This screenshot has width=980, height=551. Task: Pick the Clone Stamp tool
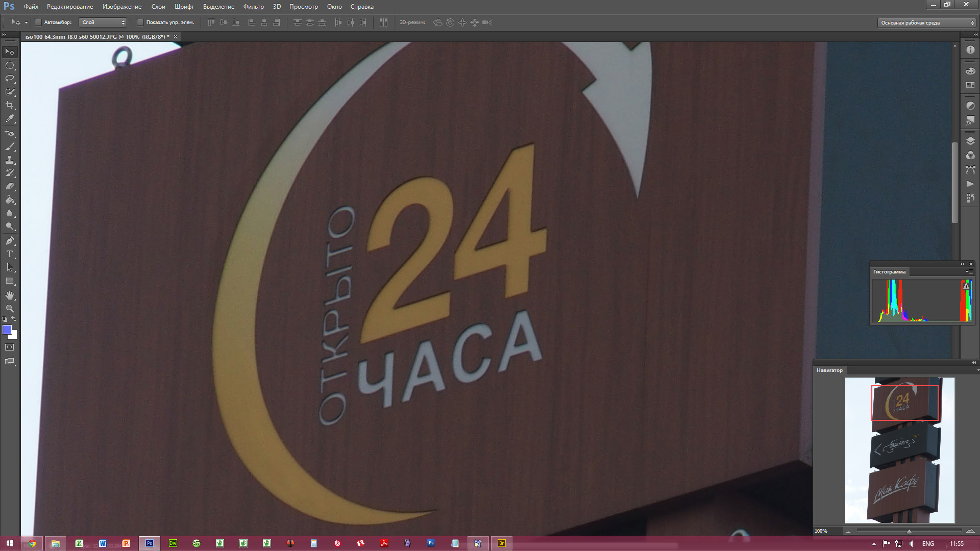coord(10,160)
